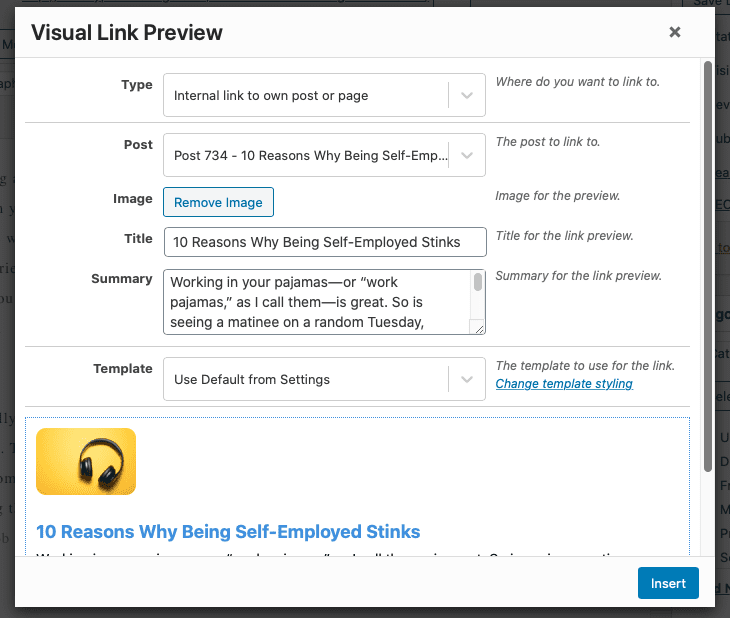
Task: Click the headphones preview thumbnail
Action: point(86,462)
